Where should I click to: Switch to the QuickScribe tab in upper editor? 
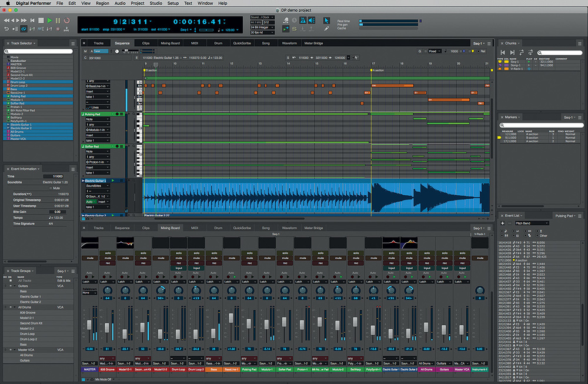[x=242, y=43]
